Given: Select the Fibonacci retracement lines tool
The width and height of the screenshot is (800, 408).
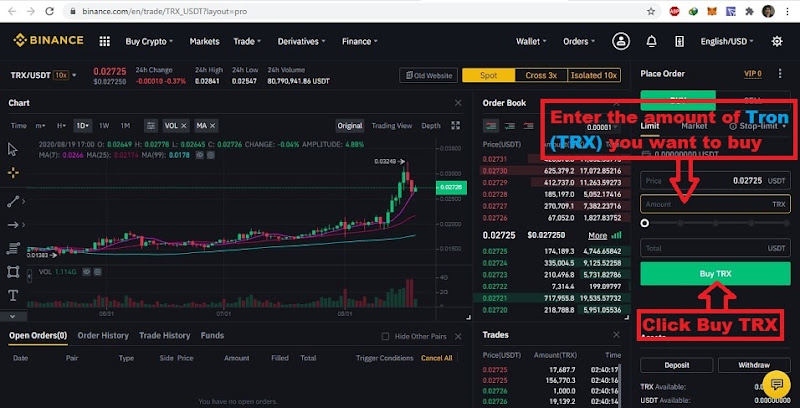Looking at the screenshot, I should pos(13,248).
